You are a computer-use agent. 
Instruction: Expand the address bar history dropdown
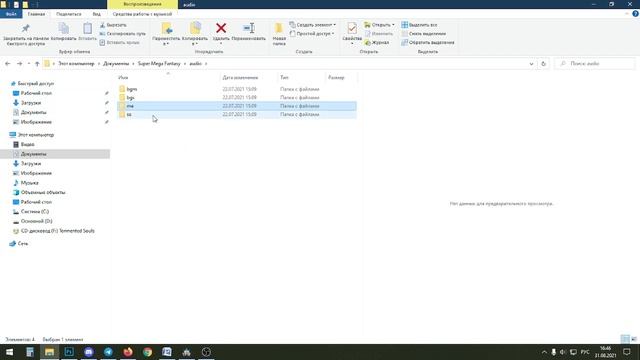[x=531, y=64]
